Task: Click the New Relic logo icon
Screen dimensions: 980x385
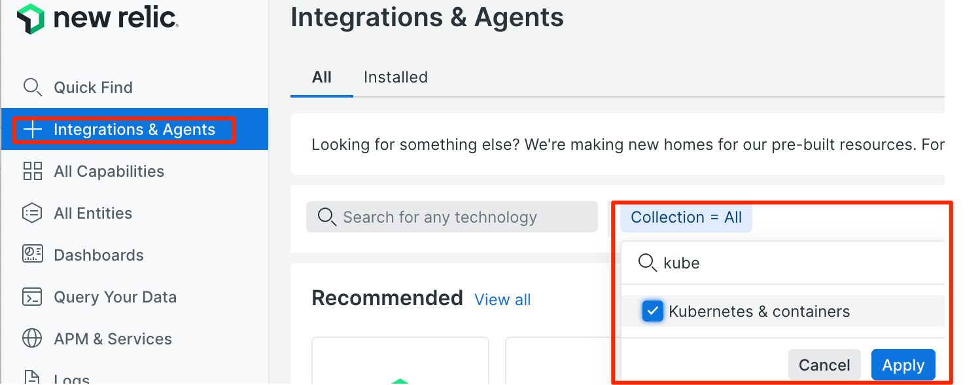Action: click(x=30, y=18)
